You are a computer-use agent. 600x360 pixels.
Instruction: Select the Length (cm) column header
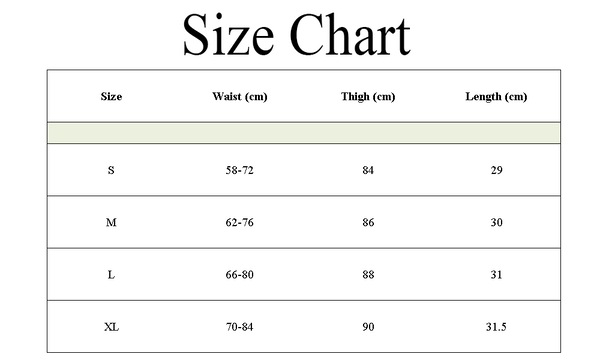[496, 96]
